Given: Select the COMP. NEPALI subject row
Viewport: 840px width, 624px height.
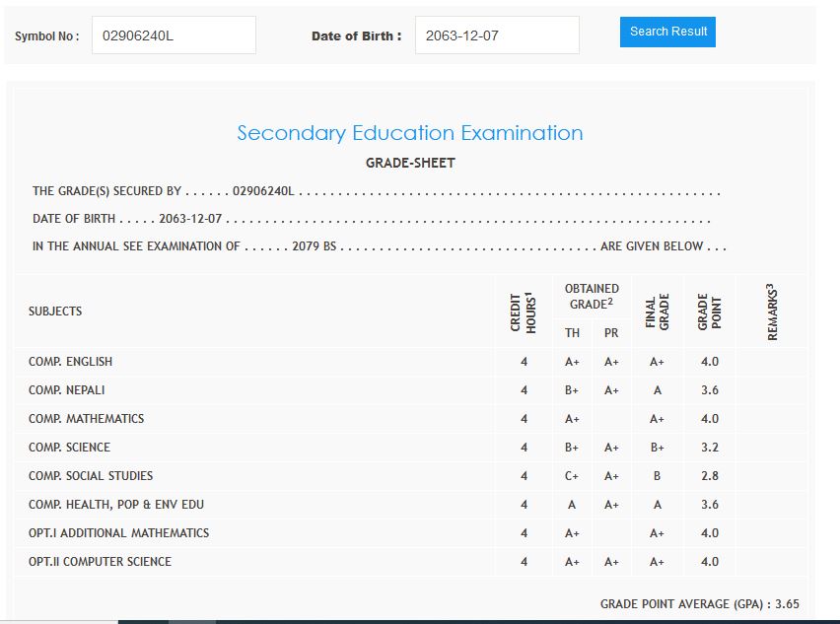Looking at the screenshot, I should (67, 390).
